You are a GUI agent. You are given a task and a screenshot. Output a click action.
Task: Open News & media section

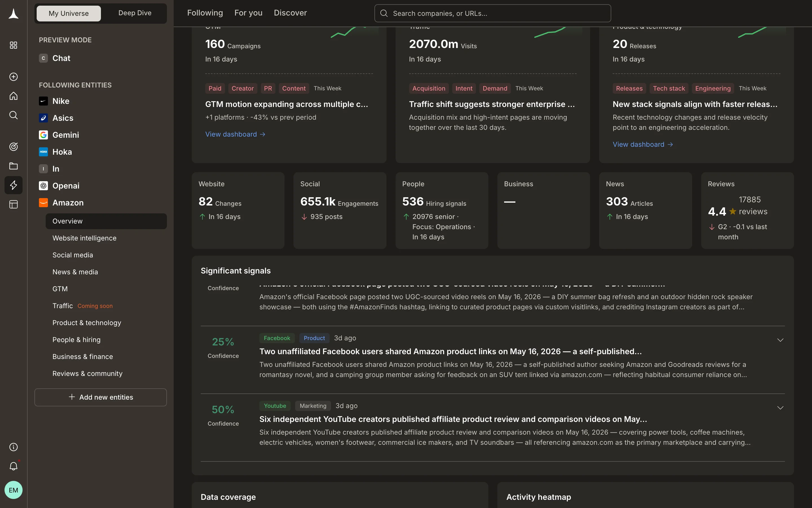106,272
